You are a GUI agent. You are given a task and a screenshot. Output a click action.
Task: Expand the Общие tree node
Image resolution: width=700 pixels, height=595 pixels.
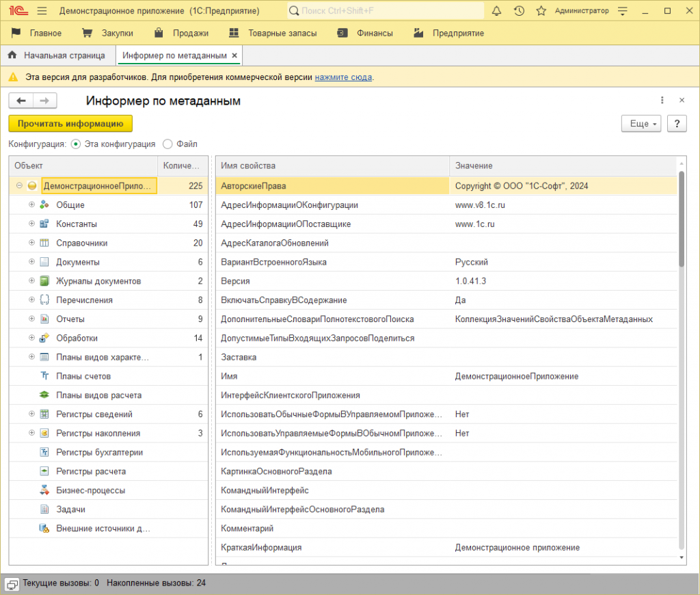[x=31, y=204]
